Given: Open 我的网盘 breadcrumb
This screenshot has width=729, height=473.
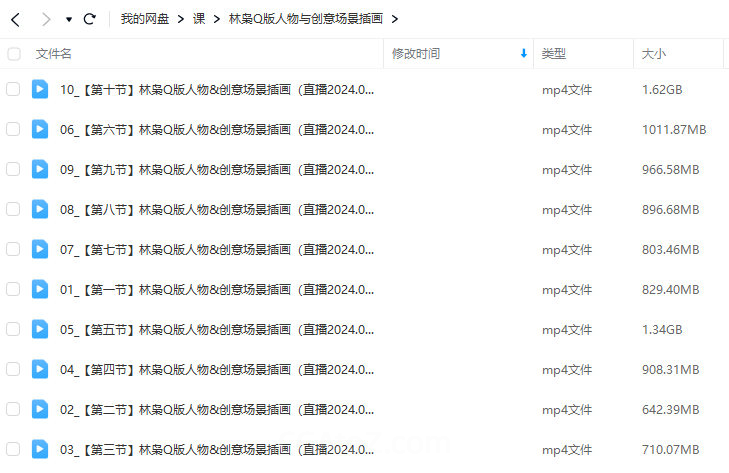Looking at the screenshot, I should tap(145, 19).
